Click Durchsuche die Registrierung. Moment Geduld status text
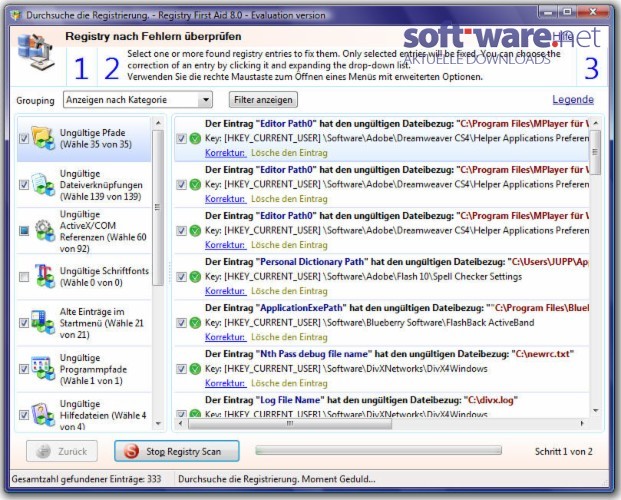 pos(276,479)
